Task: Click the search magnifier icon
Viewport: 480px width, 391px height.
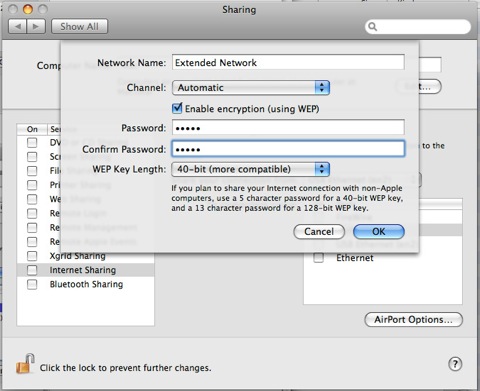Action: point(373,27)
